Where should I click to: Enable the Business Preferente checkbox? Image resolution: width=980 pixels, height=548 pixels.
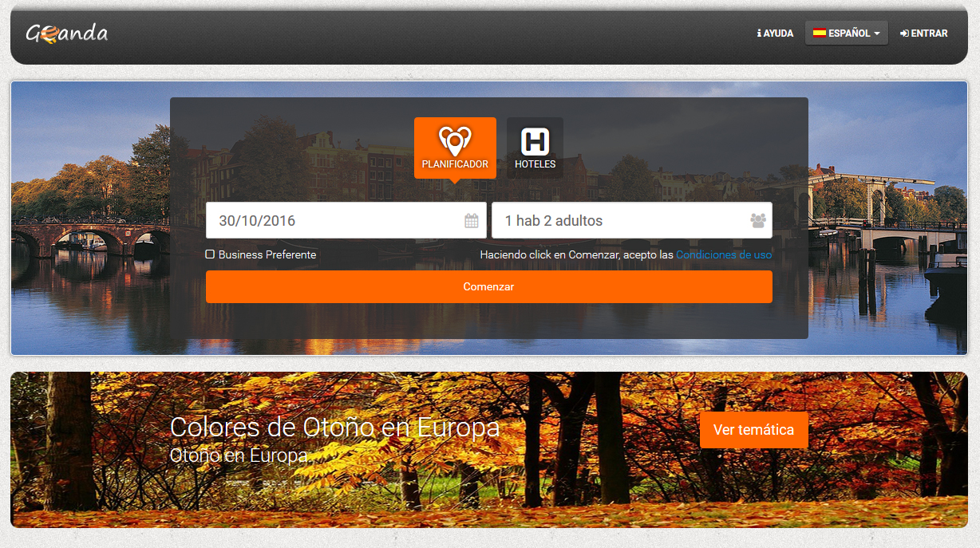click(210, 254)
